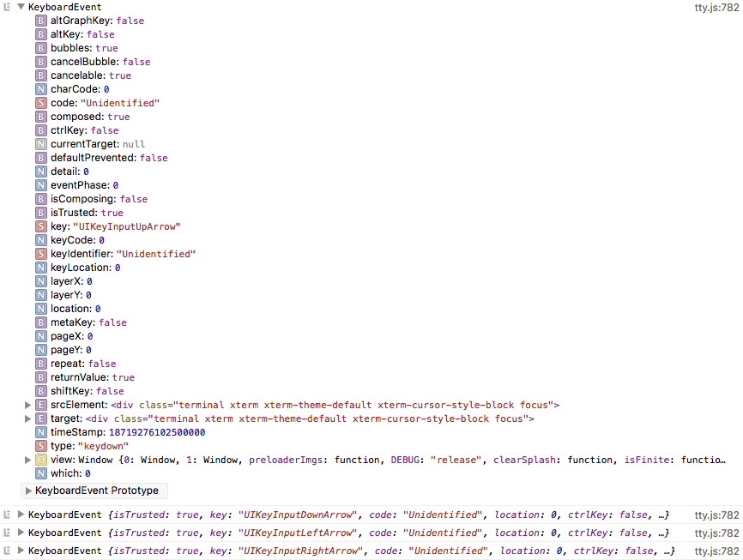Expand the KeyboardEvent with UIKeyInputDownArrow
The image size is (743, 560).
pyautogui.click(x=19, y=515)
